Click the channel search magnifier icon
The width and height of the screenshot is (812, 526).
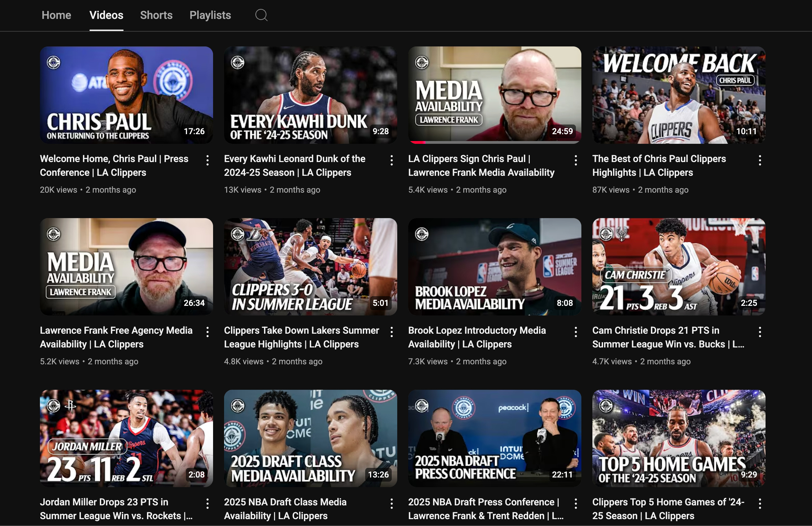point(261,15)
